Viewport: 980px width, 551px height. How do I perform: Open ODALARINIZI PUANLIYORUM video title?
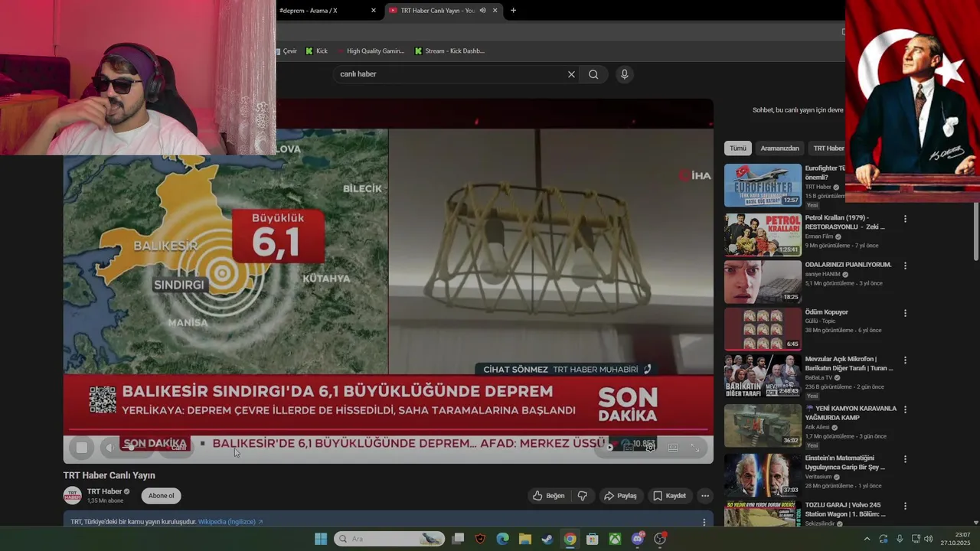(x=848, y=265)
